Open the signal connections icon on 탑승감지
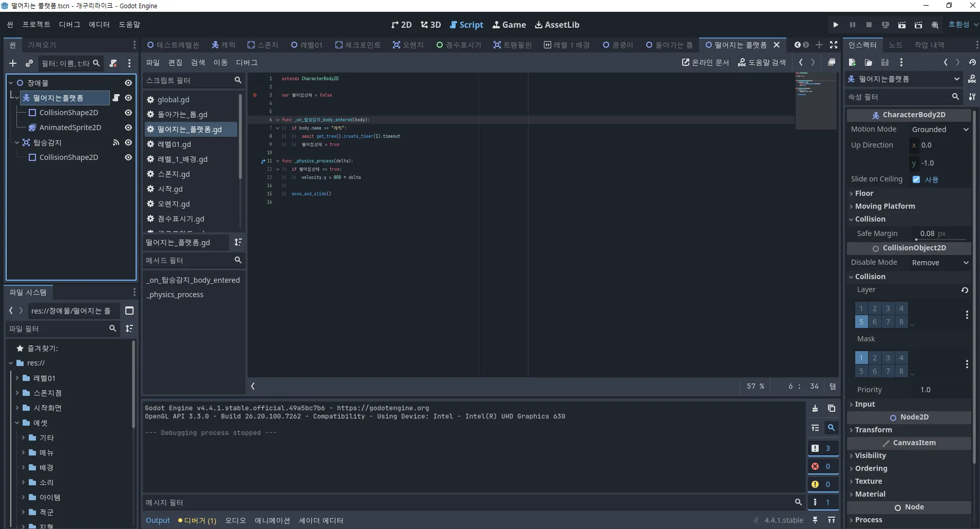 (116, 142)
